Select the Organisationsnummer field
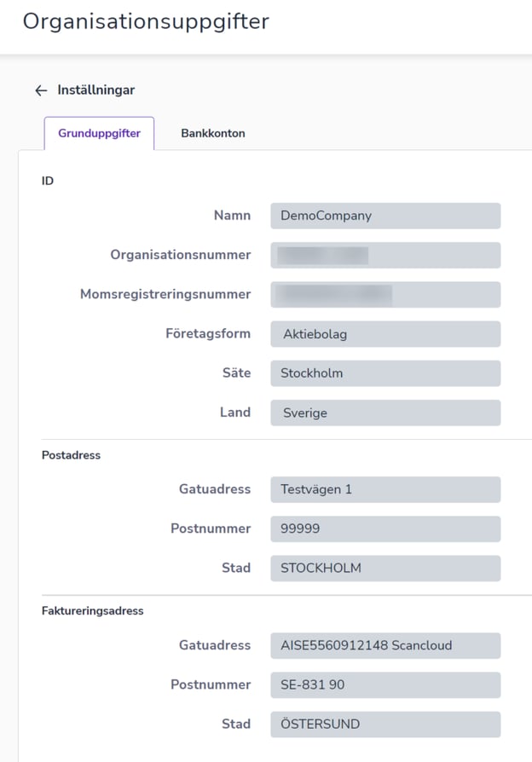Image resolution: width=532 pixels, height=762 pixels. pos(385,255)
